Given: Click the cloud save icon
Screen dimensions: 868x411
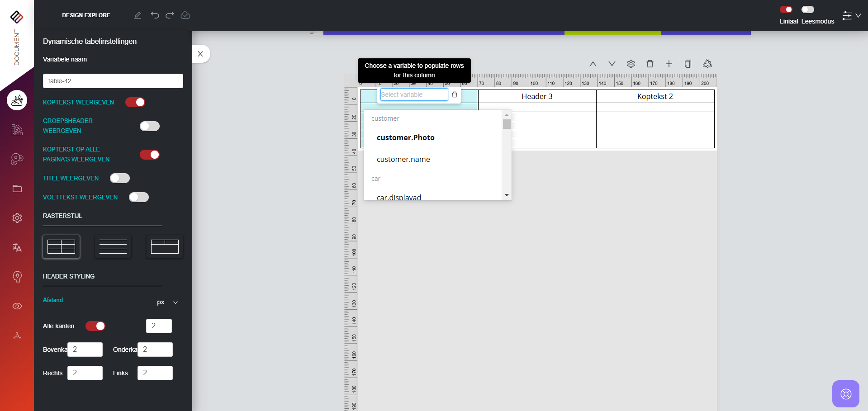Looking at the screenshot, I should pyautogui.click(x=185, y=15).
